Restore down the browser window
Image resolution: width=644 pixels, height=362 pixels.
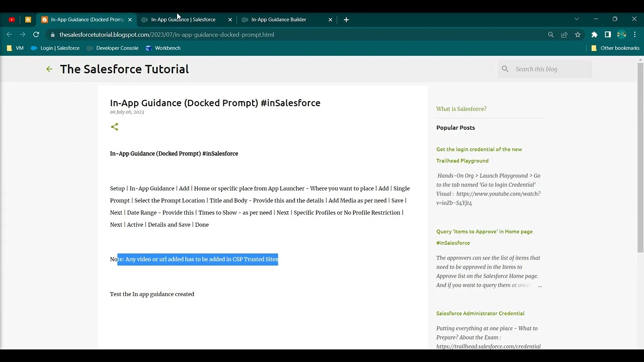[x=615, y=19]
